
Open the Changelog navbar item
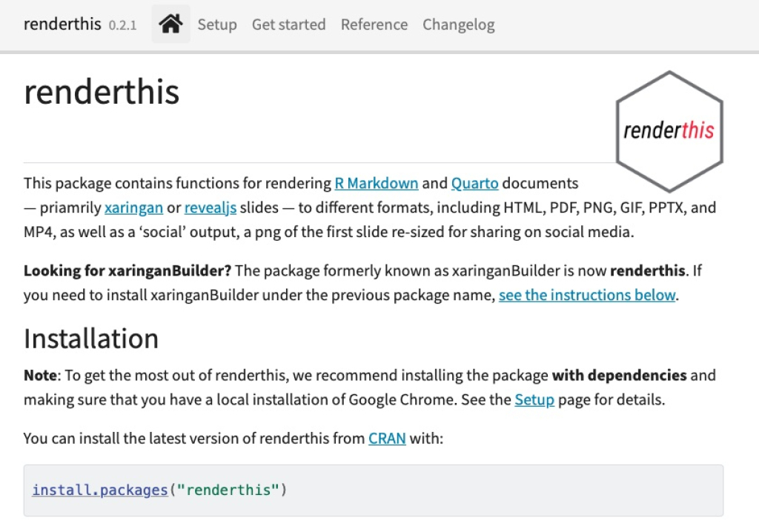pos(458,24)
